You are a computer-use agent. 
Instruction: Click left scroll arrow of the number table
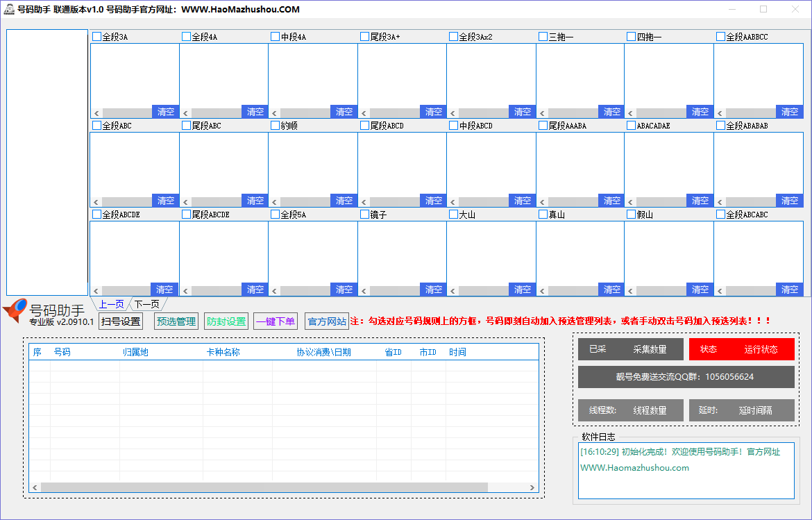pos(35,487)
